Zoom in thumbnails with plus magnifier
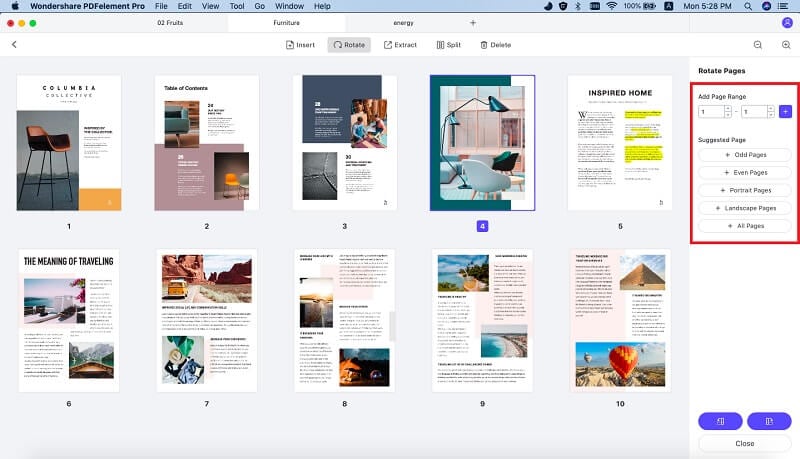This screenshot has width=800, height=459. [x=786, y=45]
